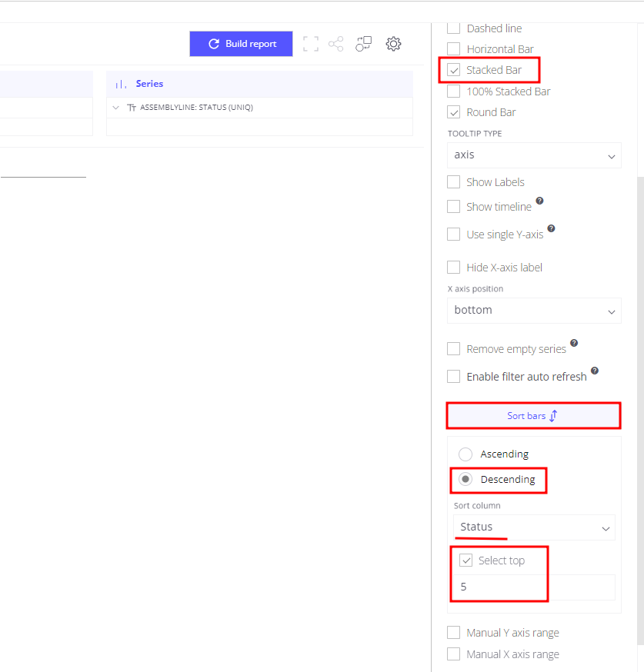Click the help icon next to Remove empty series
644x672 pixels.
tap(574, 343)
